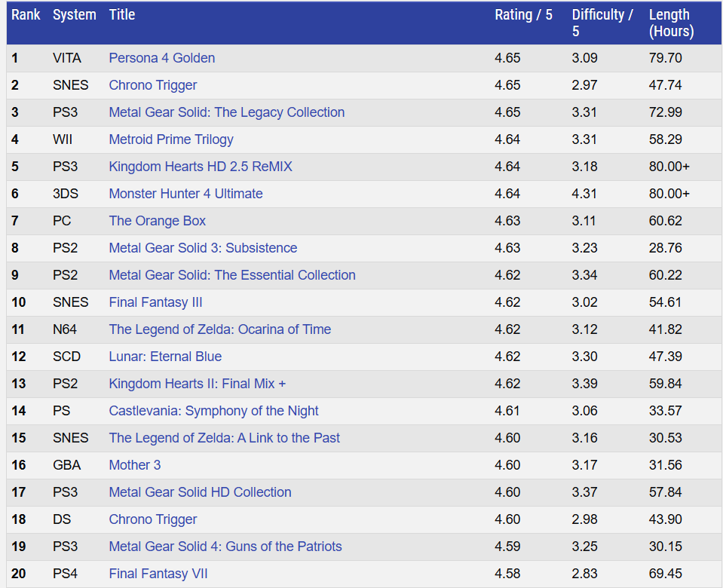723x588 pixels.
Task: Select the 3DS system cell
Action: pos(66,194)
